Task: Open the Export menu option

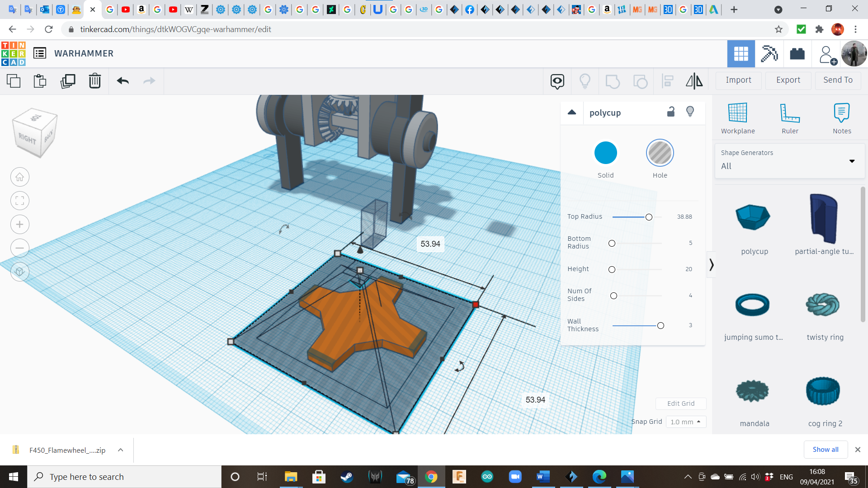Action: pyautogui.click(x=788, y=80)
